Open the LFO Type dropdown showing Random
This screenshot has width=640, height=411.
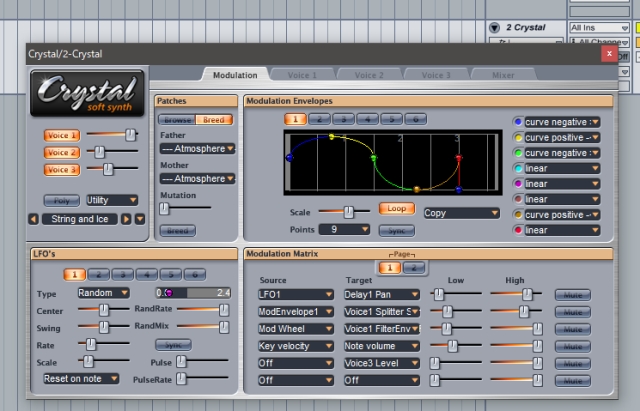tap(103, 293)
